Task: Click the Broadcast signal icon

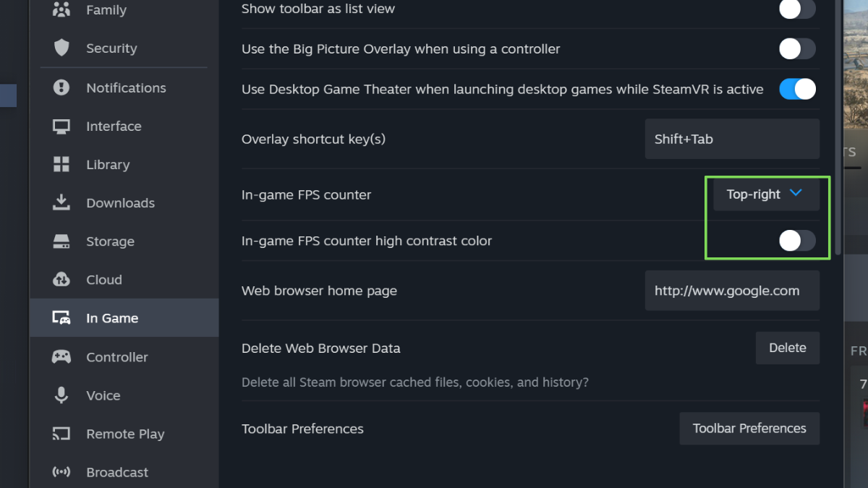Action: 61,472
